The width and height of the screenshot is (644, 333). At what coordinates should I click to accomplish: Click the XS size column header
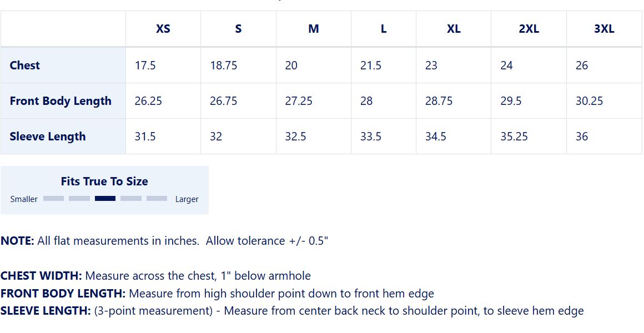[163, 29]
